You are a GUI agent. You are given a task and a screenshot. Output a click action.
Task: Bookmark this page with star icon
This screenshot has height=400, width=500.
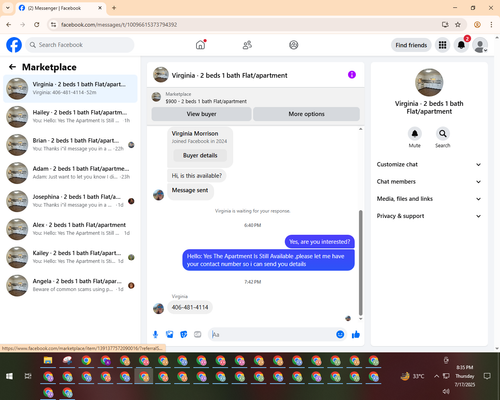click(458, 24)
